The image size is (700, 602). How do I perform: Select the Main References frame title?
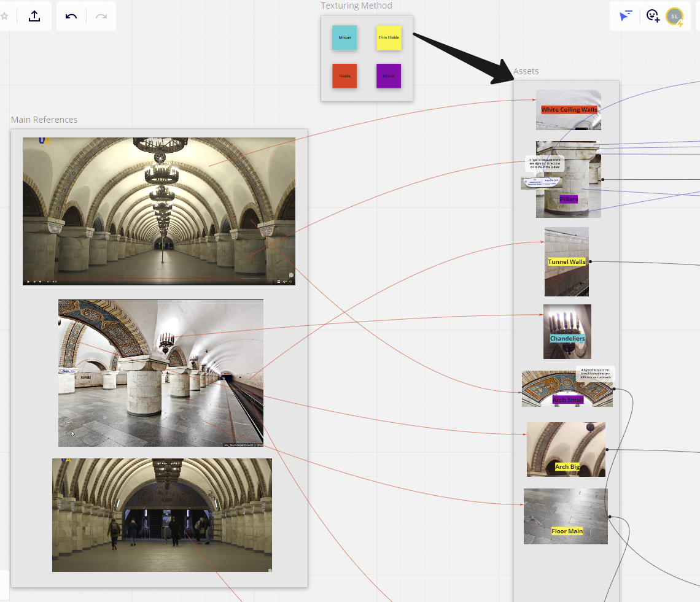click(44, 120)
